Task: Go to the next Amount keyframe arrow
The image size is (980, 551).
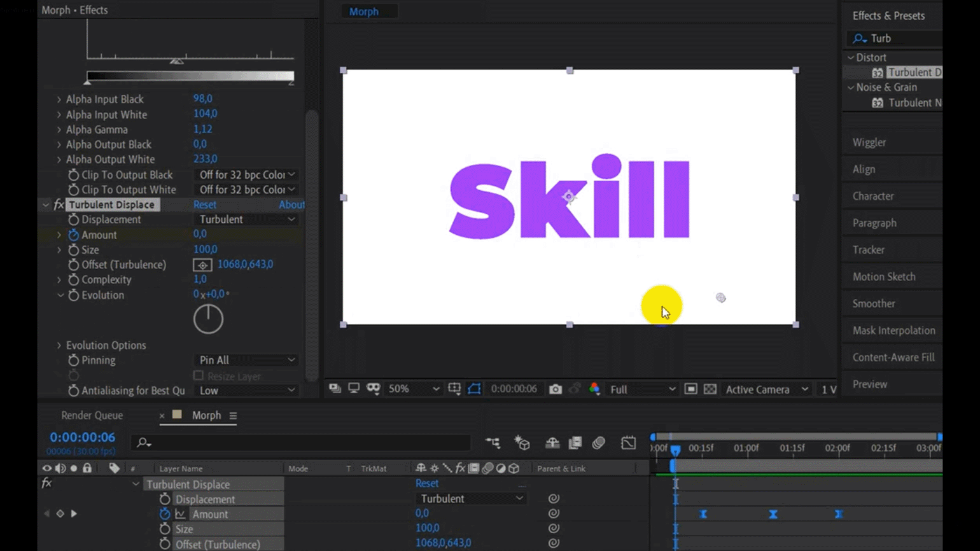Action: tap(74, 513)
